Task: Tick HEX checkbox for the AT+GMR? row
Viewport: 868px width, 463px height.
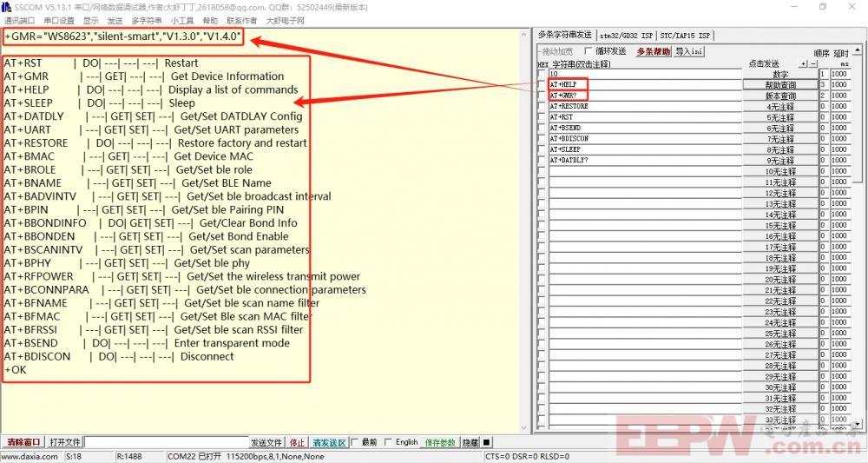Action: (x=542, y=96)
